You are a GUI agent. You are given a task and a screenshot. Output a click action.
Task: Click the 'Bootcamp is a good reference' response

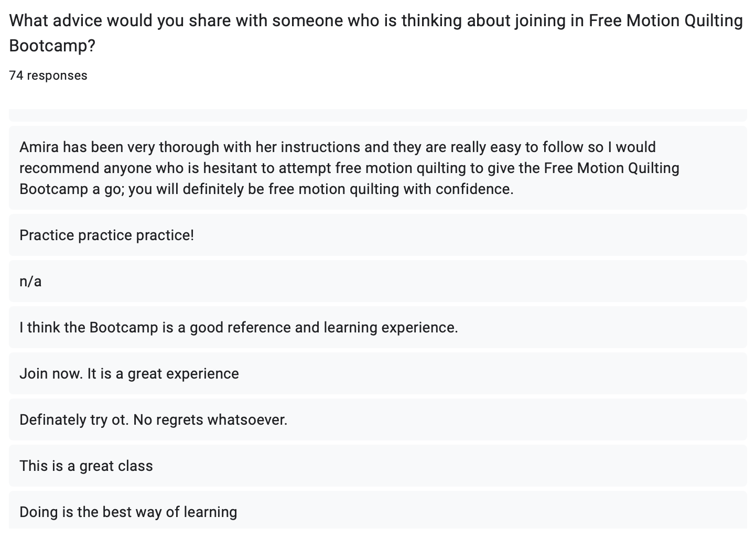378,327
